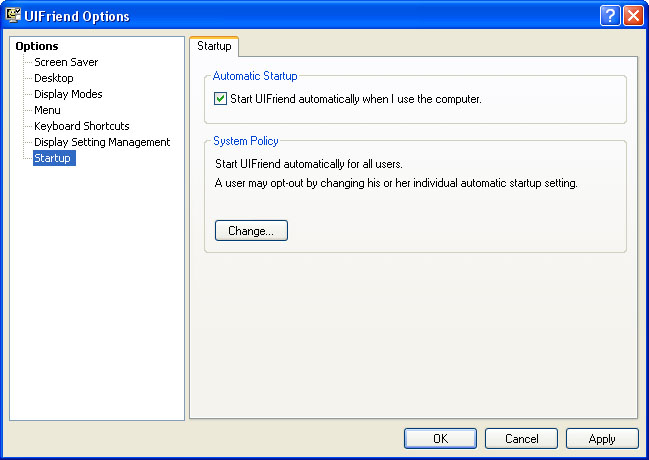Select Menu in options tree

click(47, 110)
